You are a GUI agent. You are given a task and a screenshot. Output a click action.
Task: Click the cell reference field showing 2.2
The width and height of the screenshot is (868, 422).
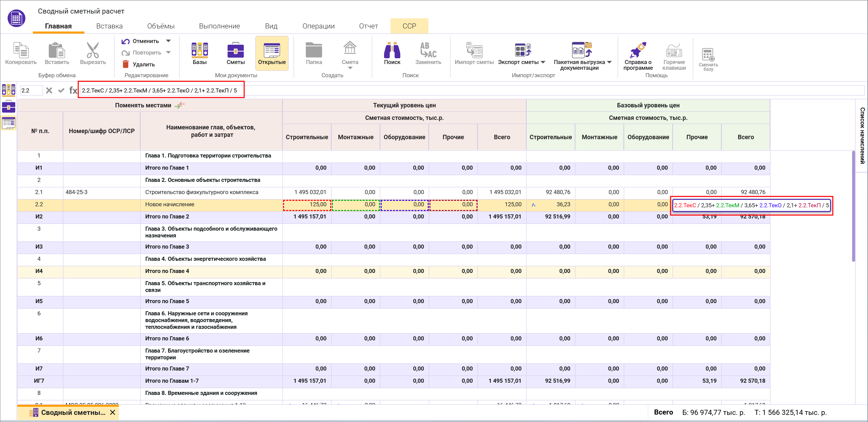tap(31, 90)
